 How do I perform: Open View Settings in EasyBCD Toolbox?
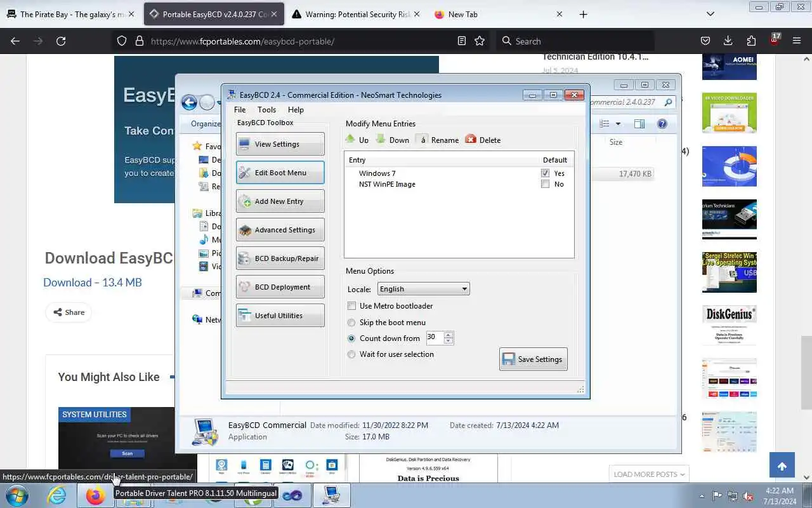coord(280,144)
